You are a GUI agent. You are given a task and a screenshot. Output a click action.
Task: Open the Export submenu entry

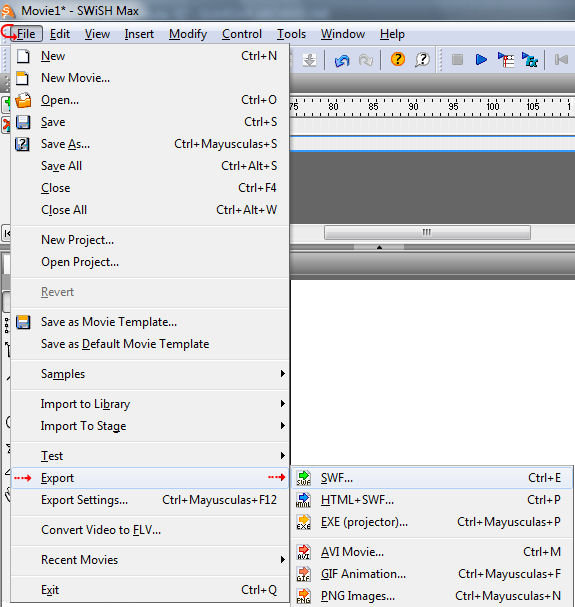pos(149,478)
